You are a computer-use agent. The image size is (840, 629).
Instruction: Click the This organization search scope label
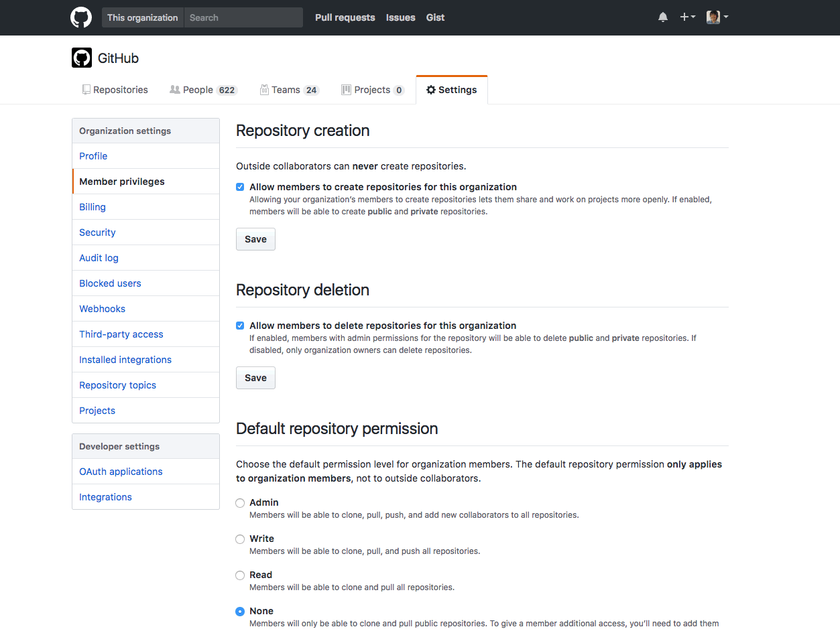click(143, 17)
